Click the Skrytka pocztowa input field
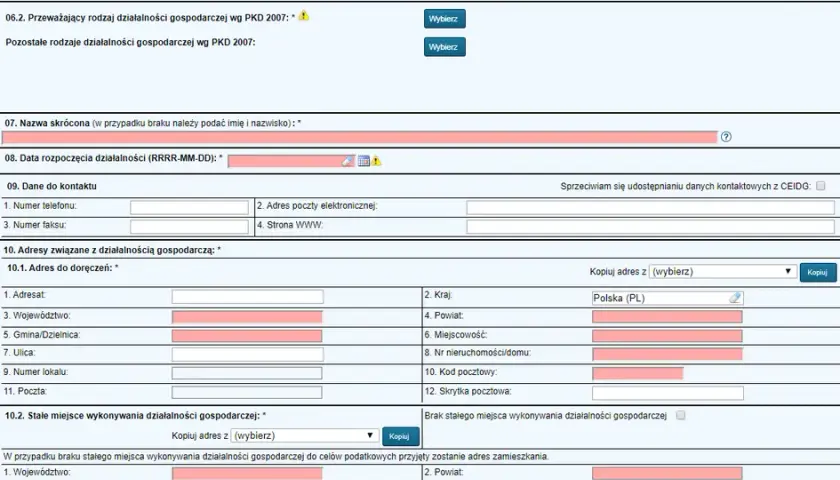 pyautogui.click(x=668, y=393)
